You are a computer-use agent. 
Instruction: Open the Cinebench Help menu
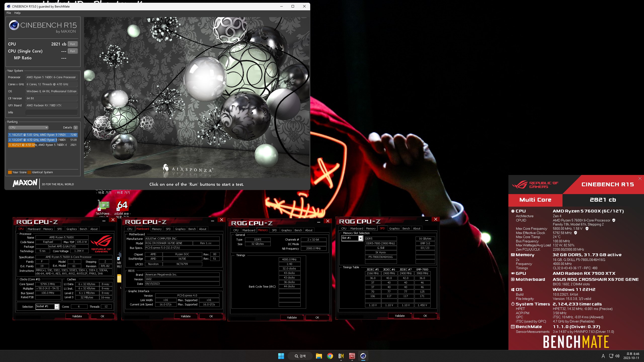pyautogui.click(x=17, y=13)
